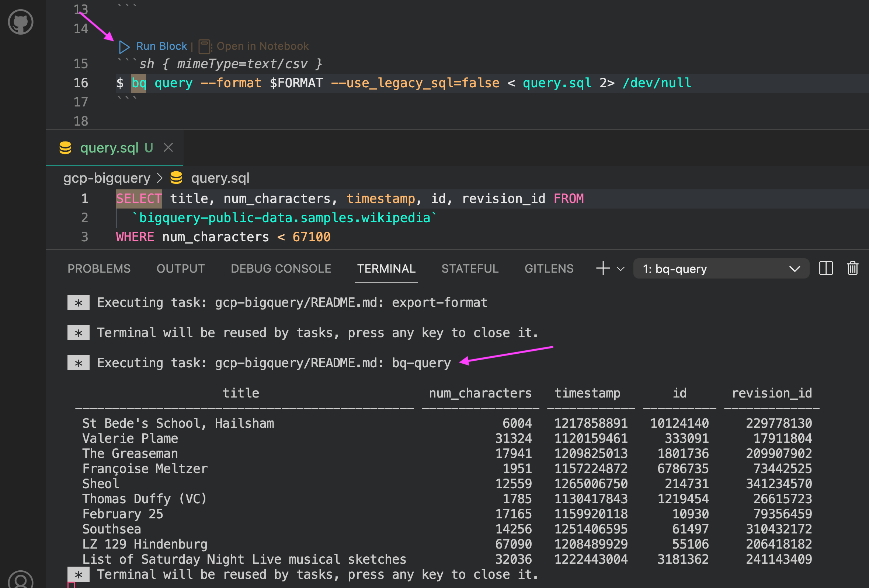Click the breadcrumb database icon for query.sql
869x588 pixels.
176,178
